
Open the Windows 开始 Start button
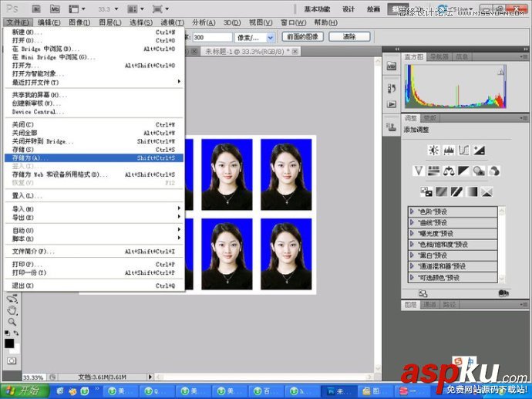(25, 391)
